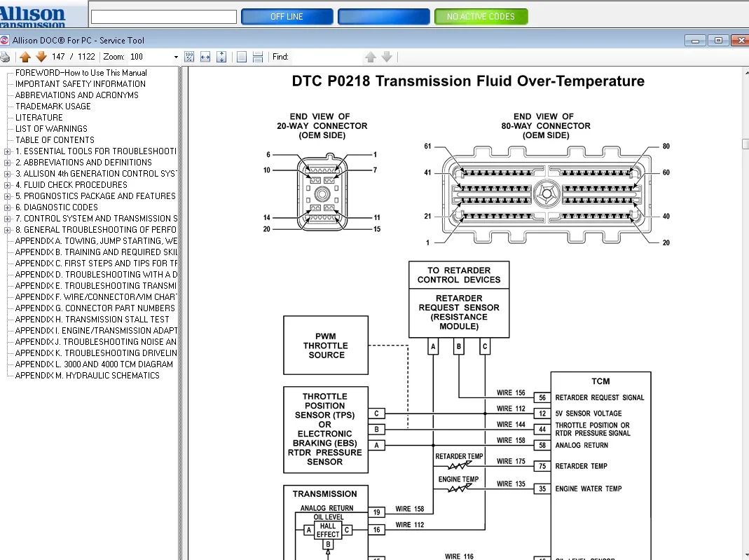
Task: Click find next arrow beside Find box
Action: 386,57
